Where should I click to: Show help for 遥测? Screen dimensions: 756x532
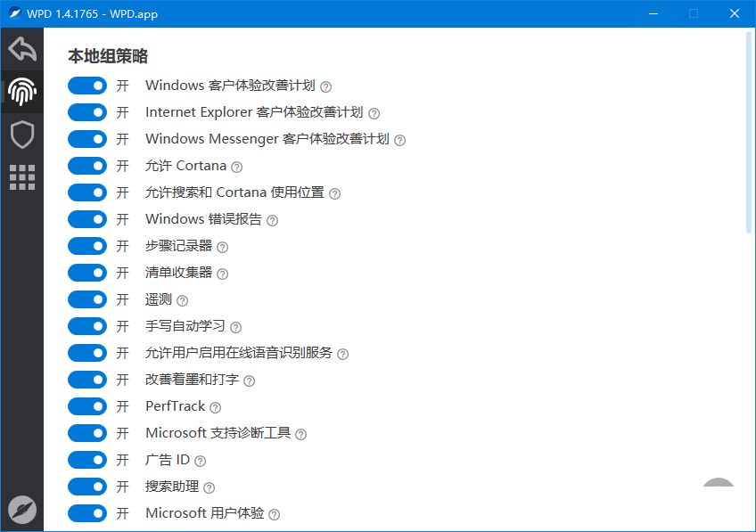click(x=182, y=301)
